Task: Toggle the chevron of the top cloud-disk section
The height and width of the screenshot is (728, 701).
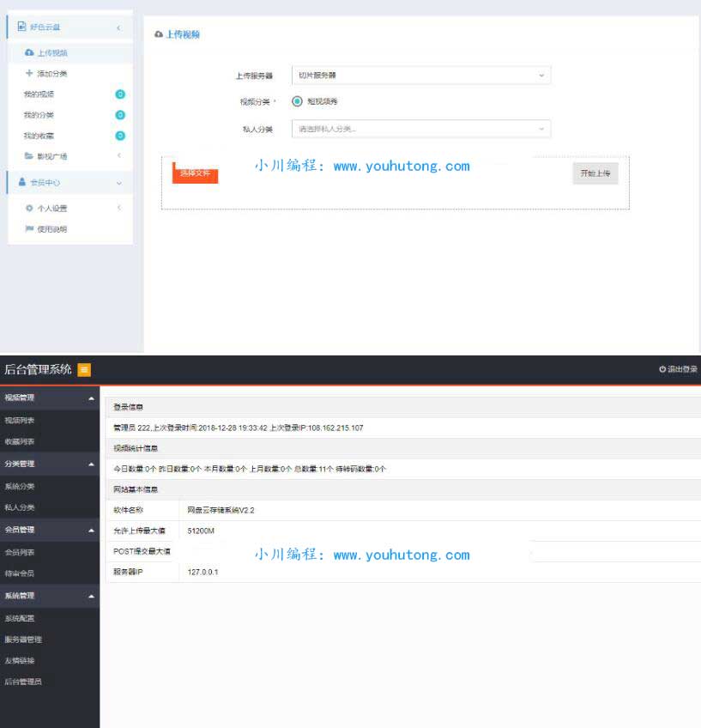Action: click(118, 27)
